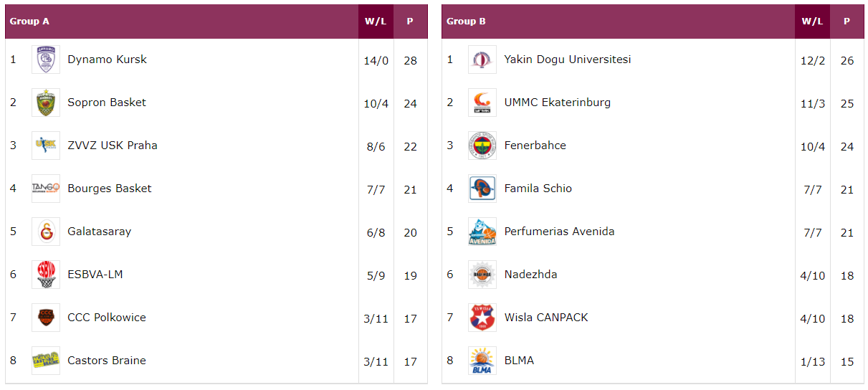Click the Sopron Basket team logo
Viewport: 868px width, 390px height.
point(46,103)
